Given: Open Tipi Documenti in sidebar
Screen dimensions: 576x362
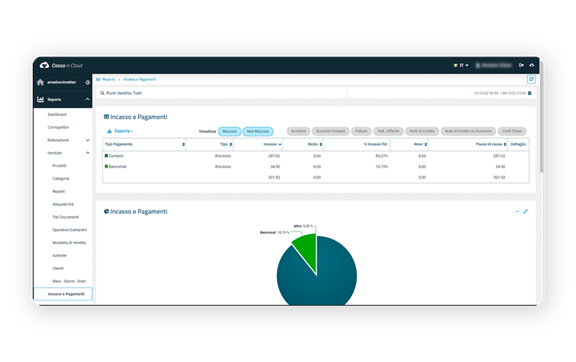Looking at the screenshot, I should pyautogui.click(x=65, y=217).
